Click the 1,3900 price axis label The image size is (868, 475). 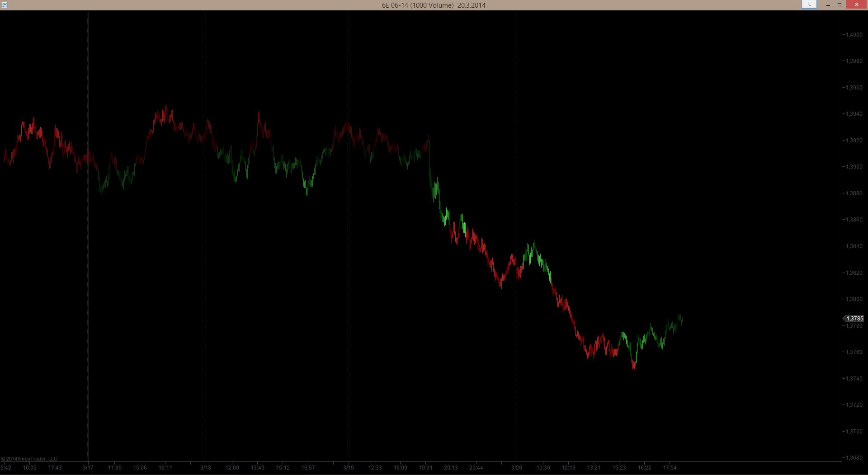pyautogui.click(x=854, y=167)
